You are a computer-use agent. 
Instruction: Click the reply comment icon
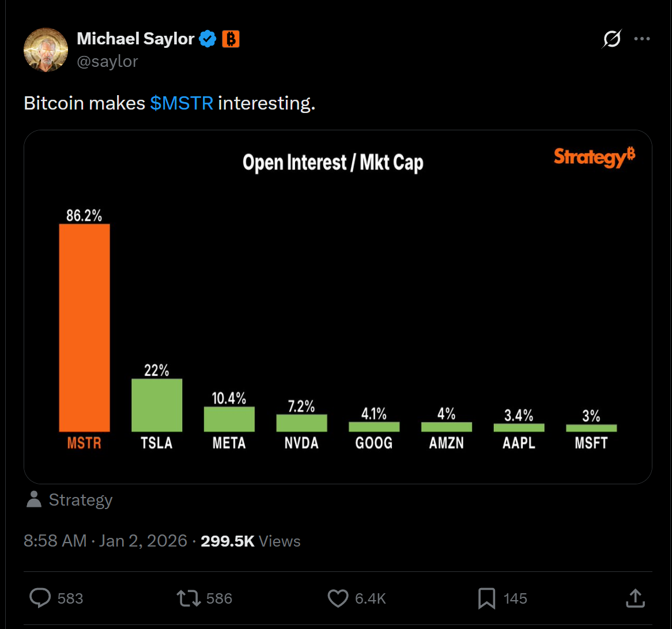40,598
